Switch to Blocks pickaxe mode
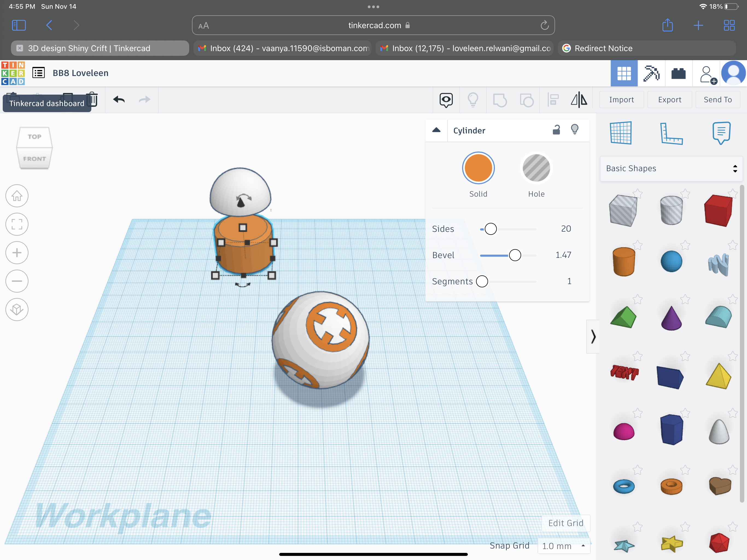The width and height of the screenshot is (747, 560). point(651,73)
